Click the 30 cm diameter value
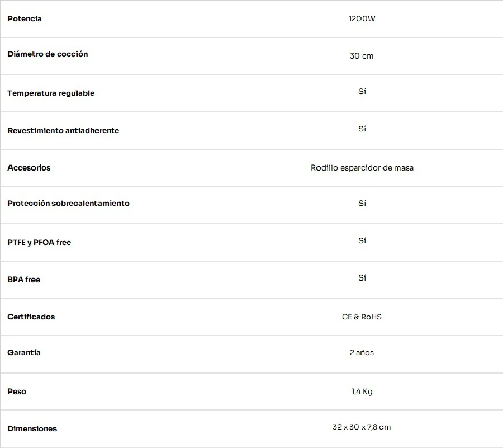This screenshot has width=503, height=448. (x=362, y=56)
